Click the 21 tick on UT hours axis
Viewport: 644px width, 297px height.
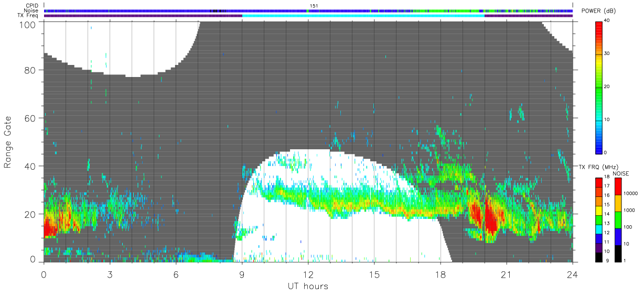click(507, 274)
